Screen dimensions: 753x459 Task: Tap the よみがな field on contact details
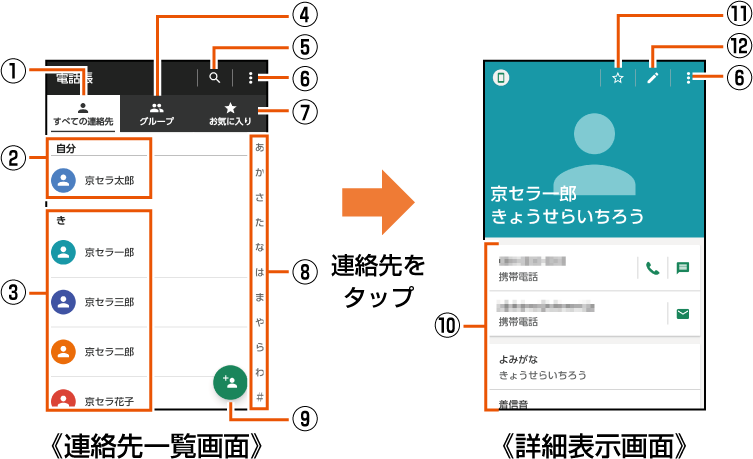[x=594, y=367]
